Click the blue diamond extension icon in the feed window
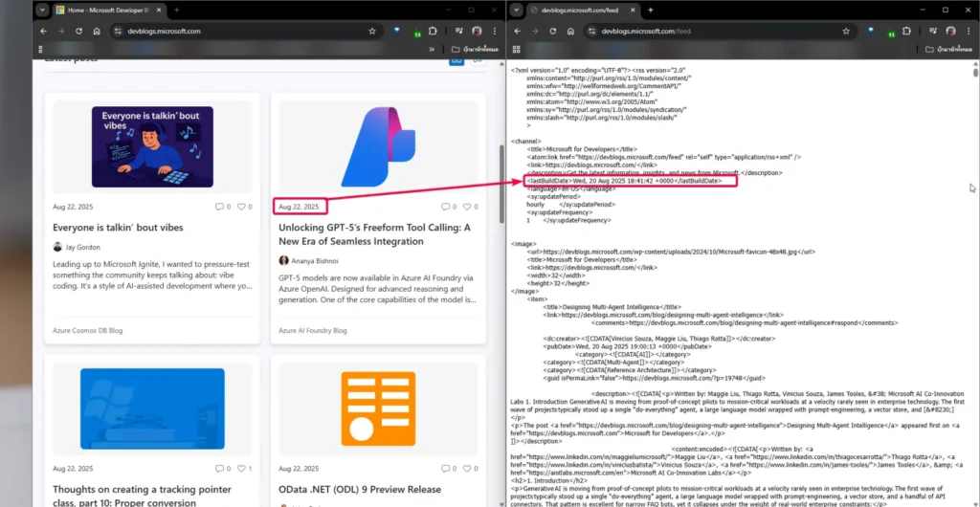Viewport: 980px width, 507px height. 871,30
